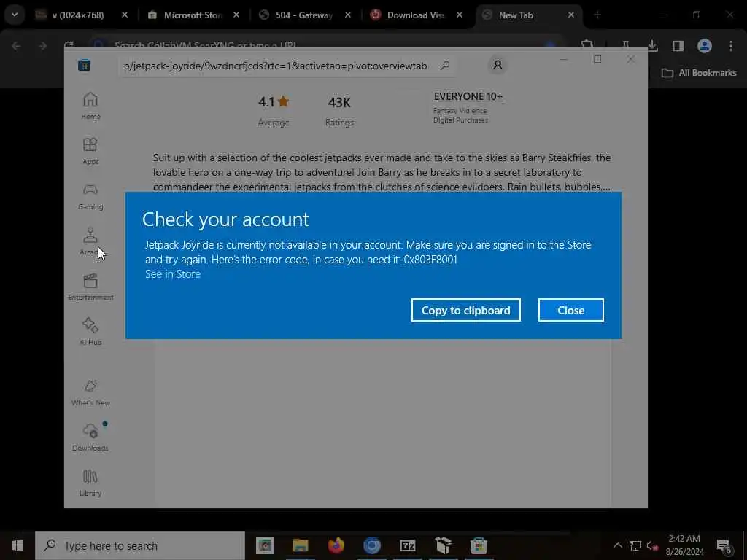
Task: Open the browser profile avatar
Action: point(704,46)
